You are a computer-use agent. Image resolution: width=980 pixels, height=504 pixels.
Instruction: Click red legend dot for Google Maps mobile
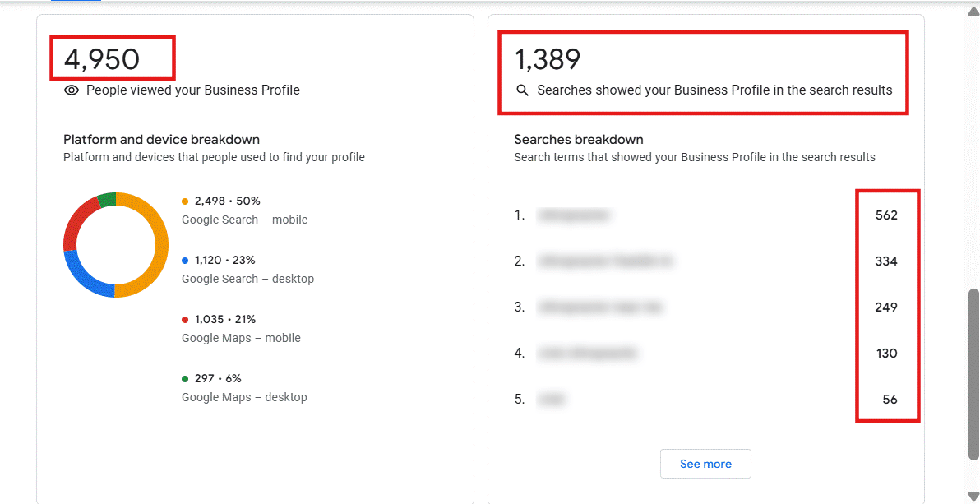[185, 319]
